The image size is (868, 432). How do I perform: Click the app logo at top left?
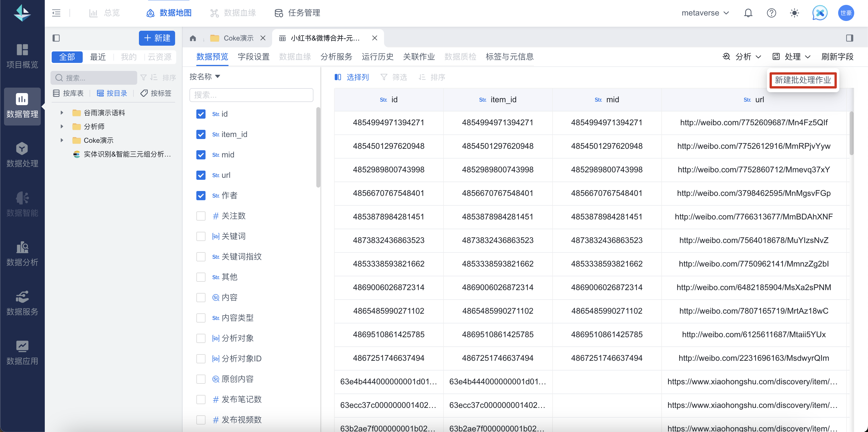pyautogui.click(x=22, y=13)
